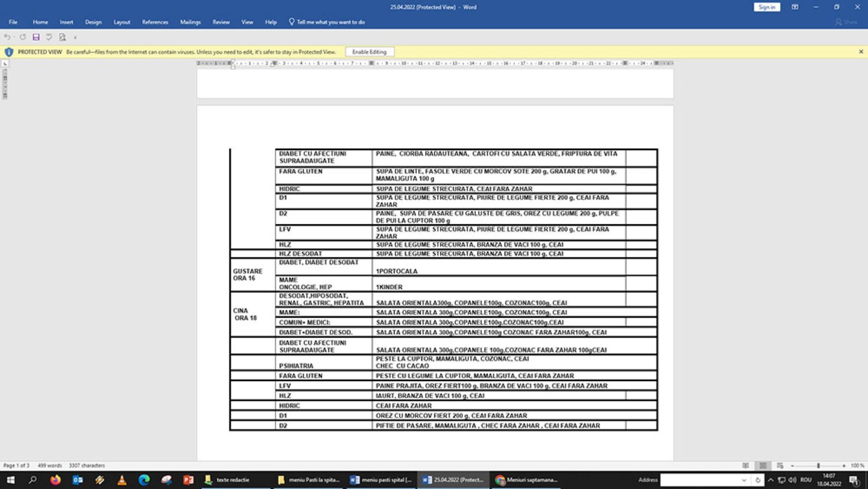Viewport: 868px width, 489px height.
Task: Click the Enable Editing button
Action: click(369, 52)
